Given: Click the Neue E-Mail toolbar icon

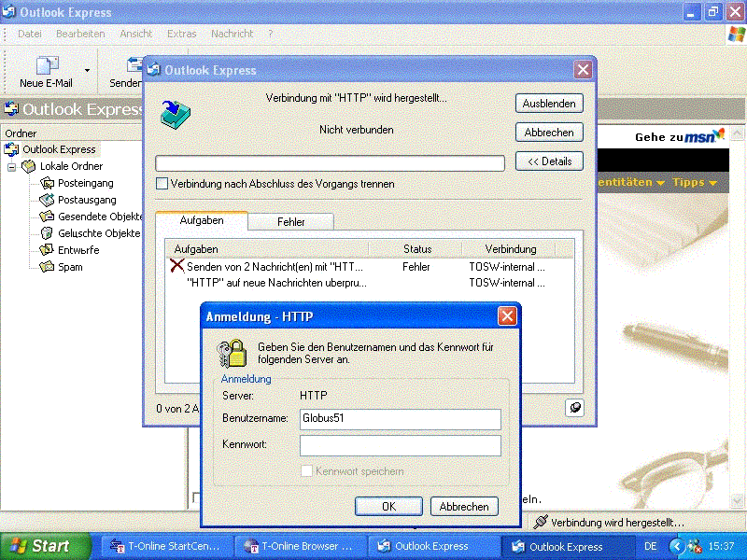Looking at the screenshot, I should 47,65.
